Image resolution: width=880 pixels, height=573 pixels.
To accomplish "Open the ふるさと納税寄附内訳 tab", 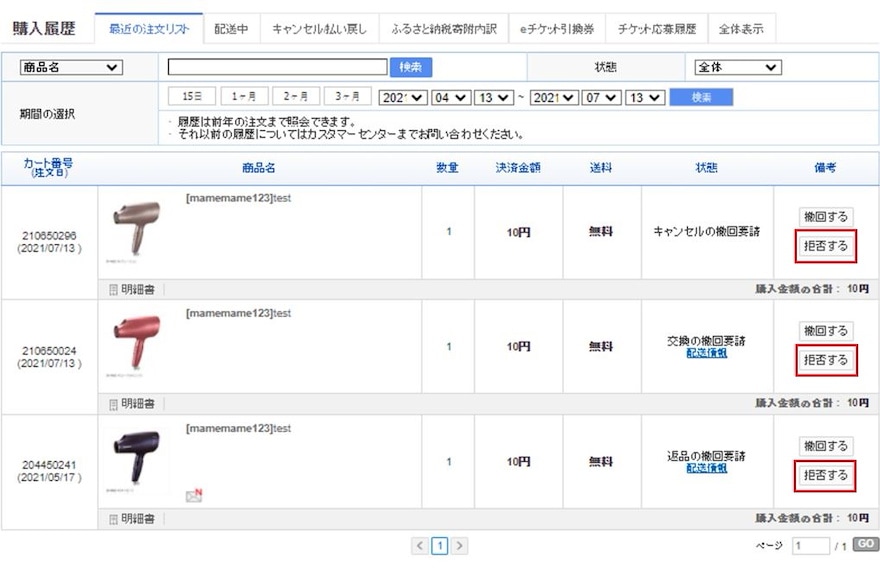I will [444, 29].
